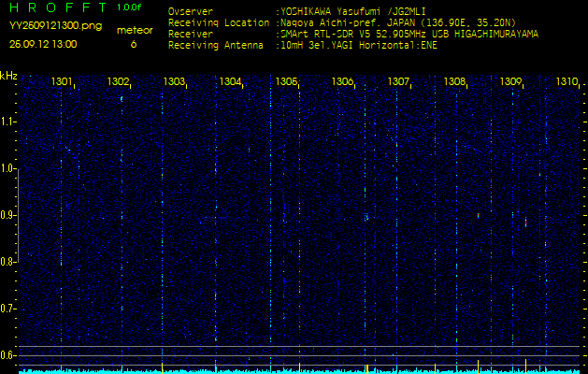Click the 0.7 kHz frequency tick
The height and width of the screenshot is (374, 588).
point(8,308)
